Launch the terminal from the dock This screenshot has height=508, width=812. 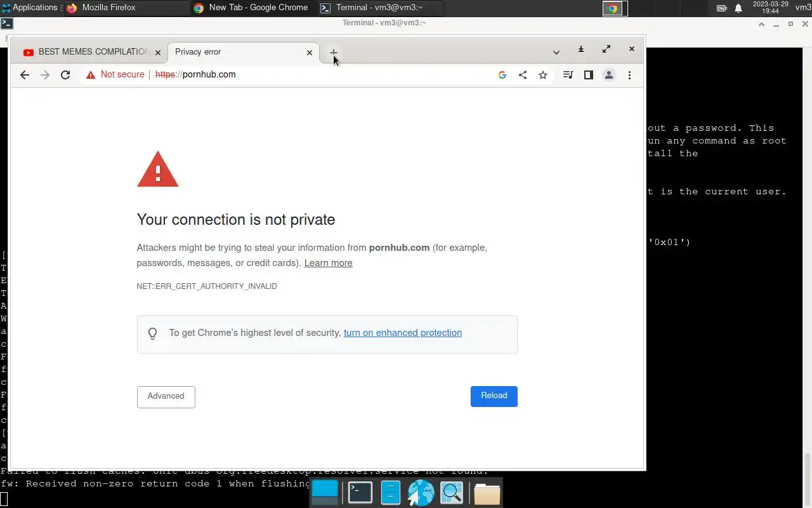[x=360, y=492]
